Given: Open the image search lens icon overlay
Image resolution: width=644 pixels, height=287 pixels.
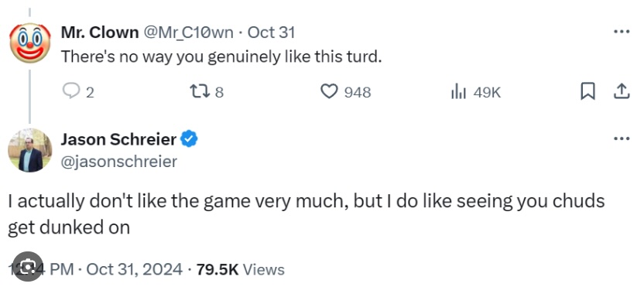Looking at the screenshot, I should pos(27,266).
